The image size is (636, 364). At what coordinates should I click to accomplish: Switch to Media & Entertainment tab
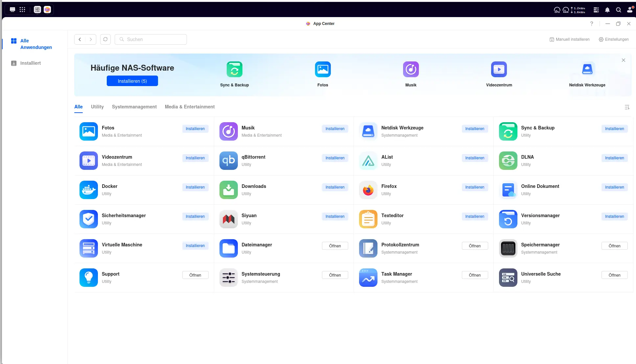[x=190, y=107]
